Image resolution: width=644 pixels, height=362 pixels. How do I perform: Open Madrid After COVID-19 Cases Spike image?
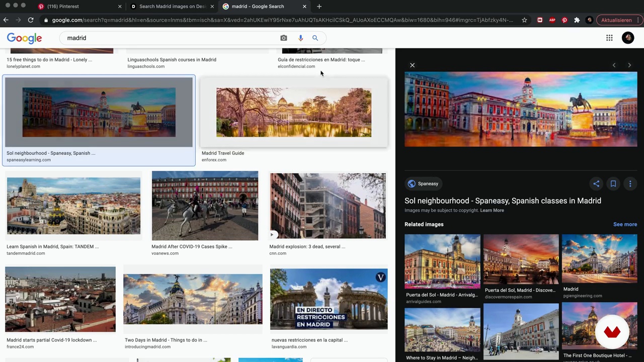[205, 206]
